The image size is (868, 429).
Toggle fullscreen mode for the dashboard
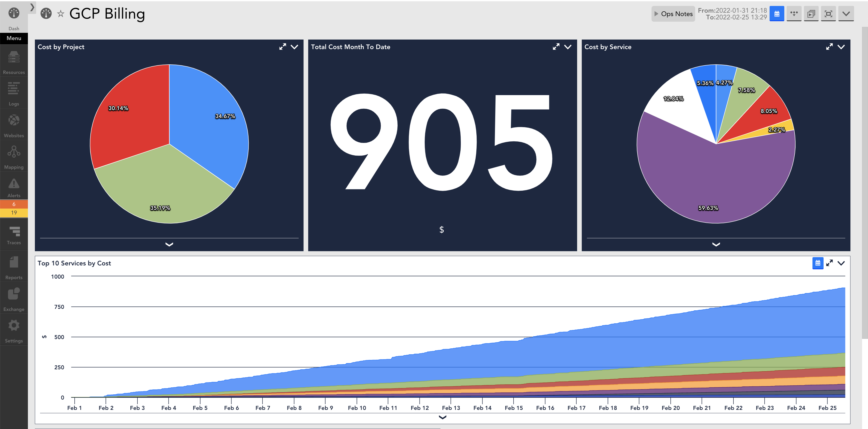tap(828, 13)
